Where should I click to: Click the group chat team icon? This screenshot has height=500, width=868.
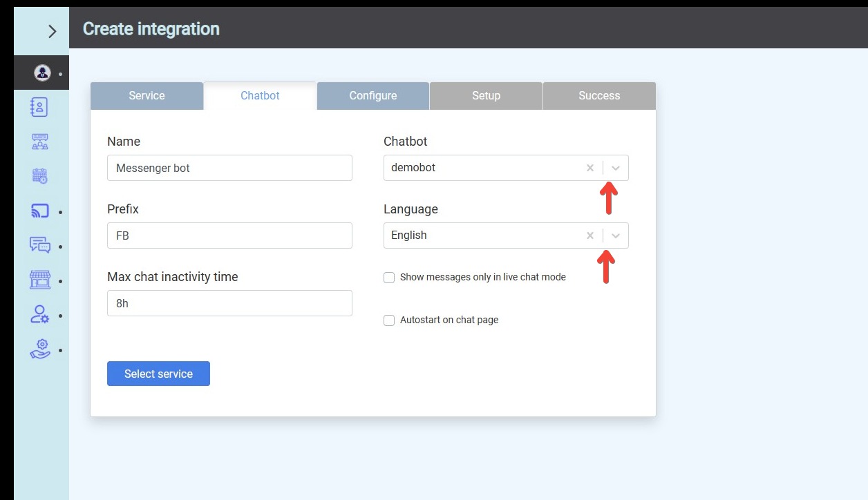(40, 142)
